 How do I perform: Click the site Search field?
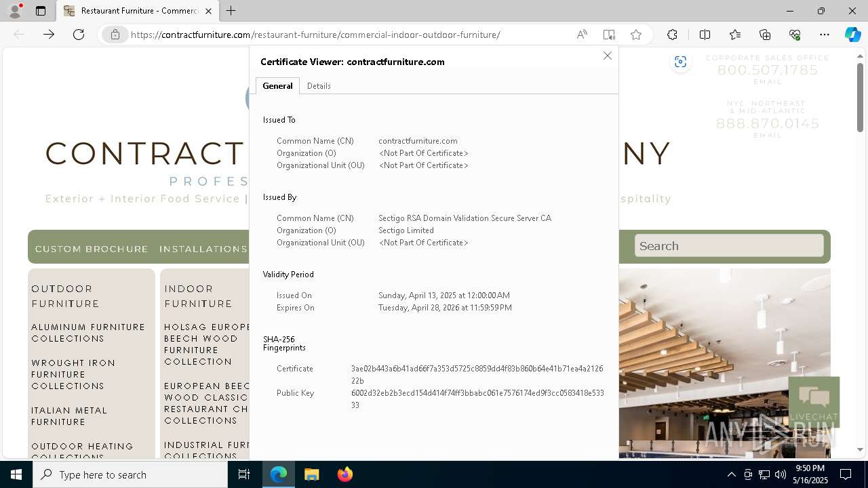click(x=729, y=245)
